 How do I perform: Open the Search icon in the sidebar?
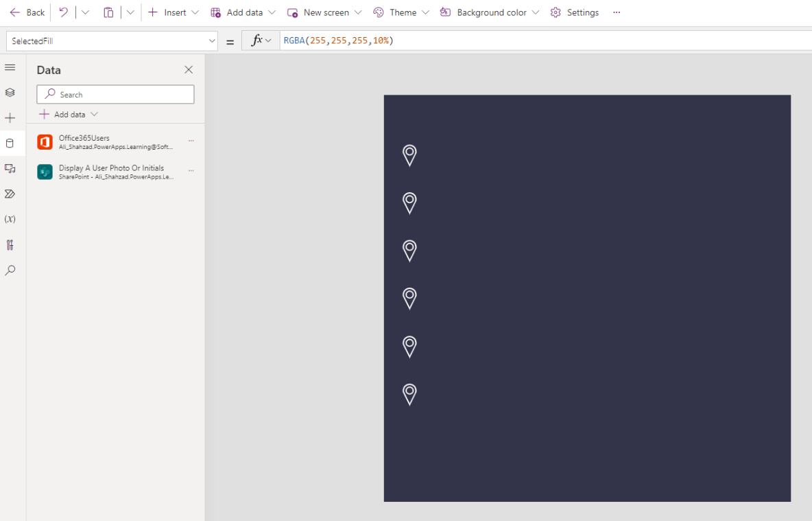click(10, 270)
